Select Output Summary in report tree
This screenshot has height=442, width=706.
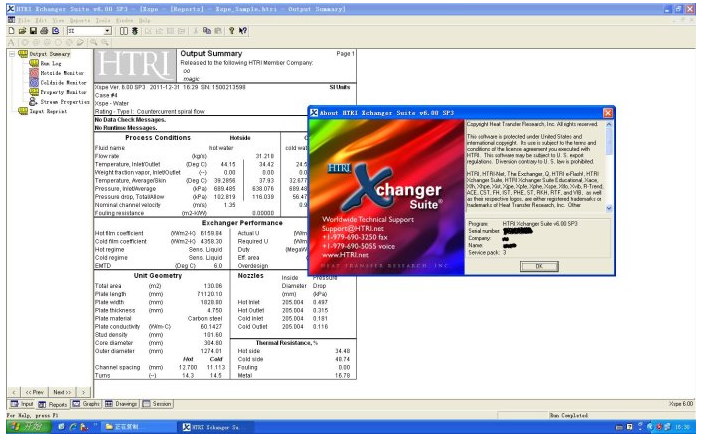[50, 54]
